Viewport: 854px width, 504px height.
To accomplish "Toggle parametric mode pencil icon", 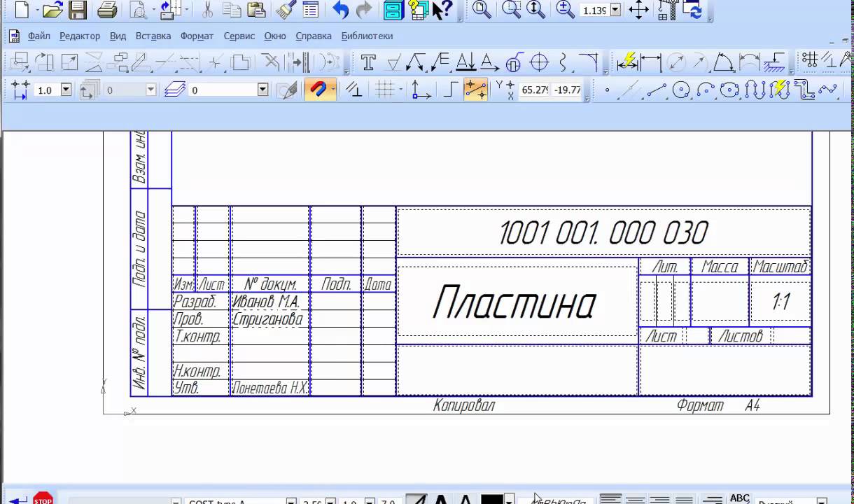I will pos(287,90).
